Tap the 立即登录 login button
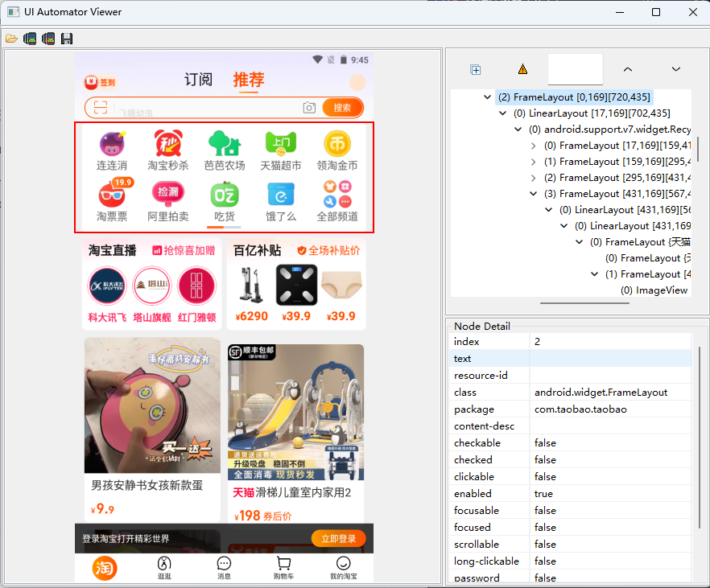 [x=339, y=538]
